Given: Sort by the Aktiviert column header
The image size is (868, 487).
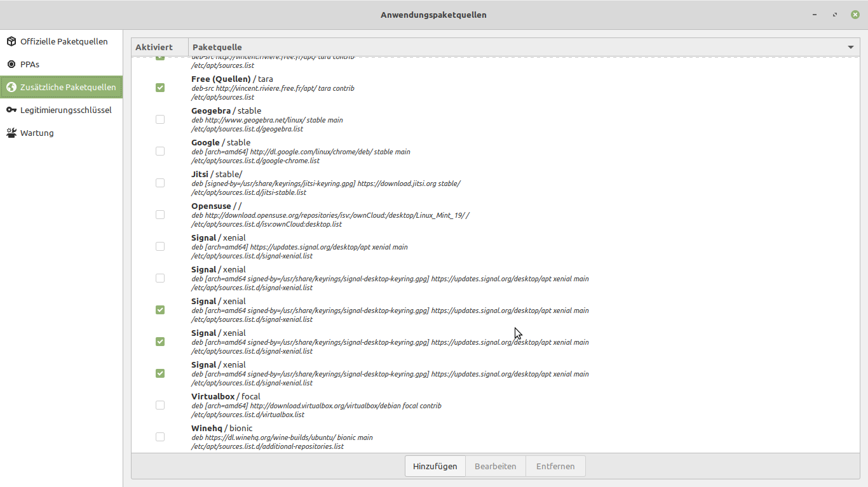Looking at the screenshot, I should tap(160, 48).
